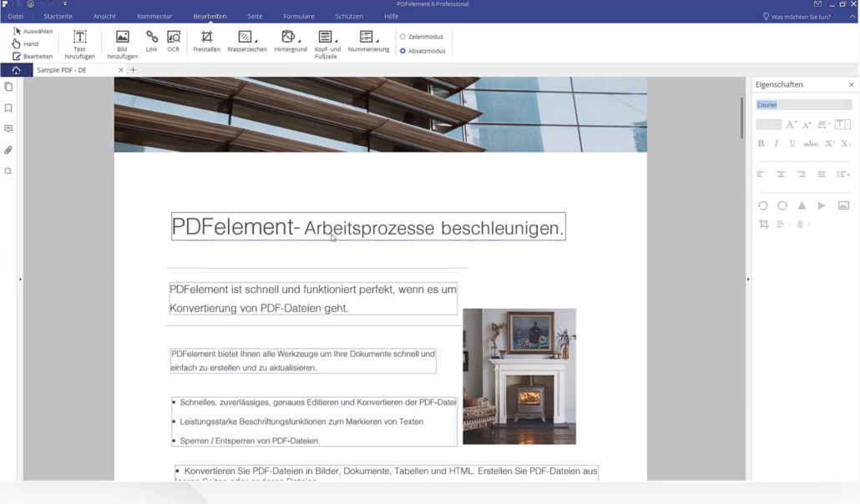Open the object align dropdown
The height and width of the screenshot is (504, 860).
(x=782, y=224)
